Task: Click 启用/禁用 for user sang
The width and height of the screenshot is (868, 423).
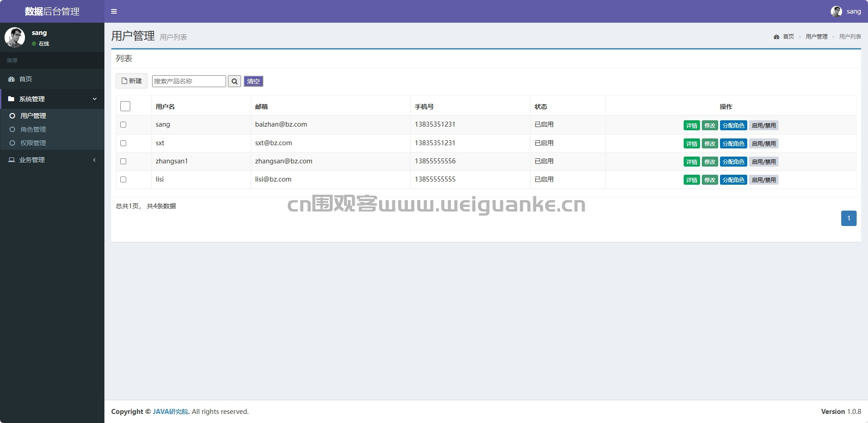Action: 764,126
